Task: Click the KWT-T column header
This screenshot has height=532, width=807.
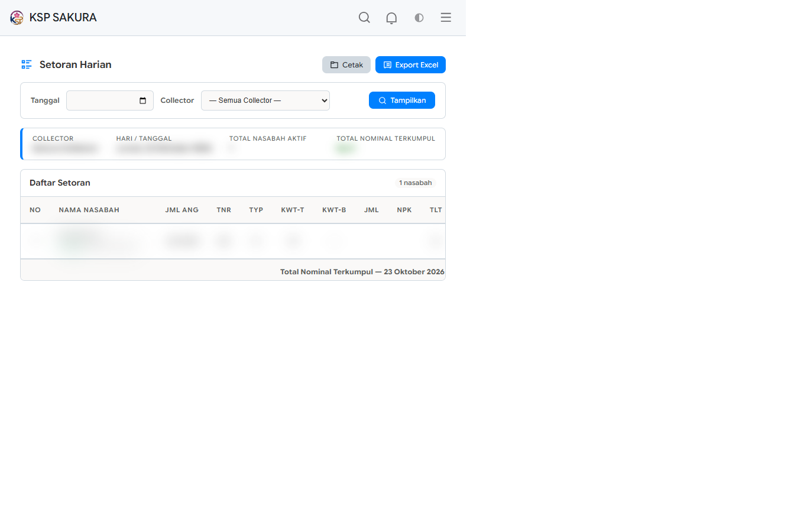Action: pyautogui.click(x=293, y=210)
